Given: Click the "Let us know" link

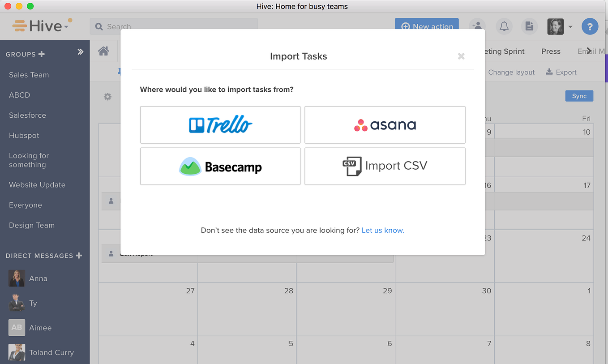Looking at the screenshot, I should pos(382,230).
